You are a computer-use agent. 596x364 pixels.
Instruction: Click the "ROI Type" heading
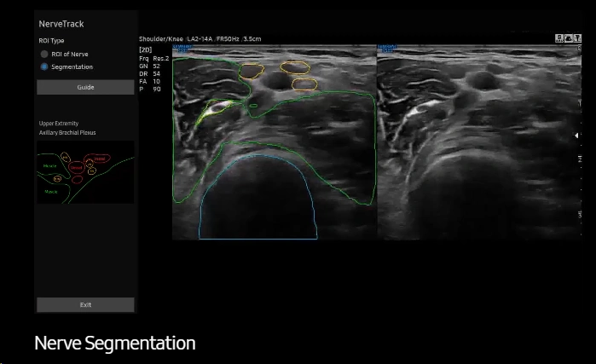point(51,41)
